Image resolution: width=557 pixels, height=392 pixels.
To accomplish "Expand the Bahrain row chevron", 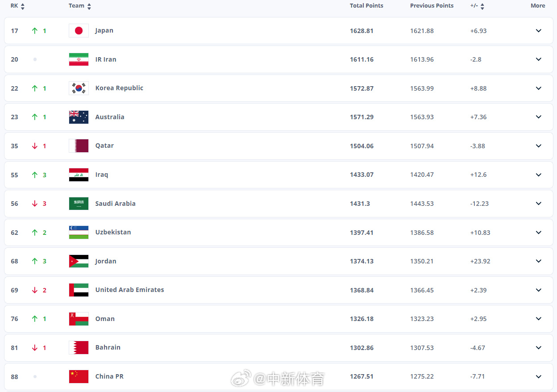I will coord(538,348).
